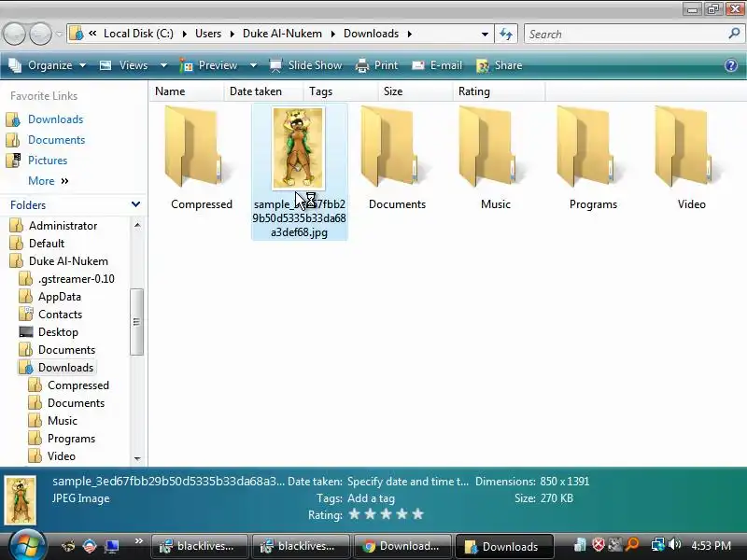Click the folder tree scroll down arrow

coord(137,458)
